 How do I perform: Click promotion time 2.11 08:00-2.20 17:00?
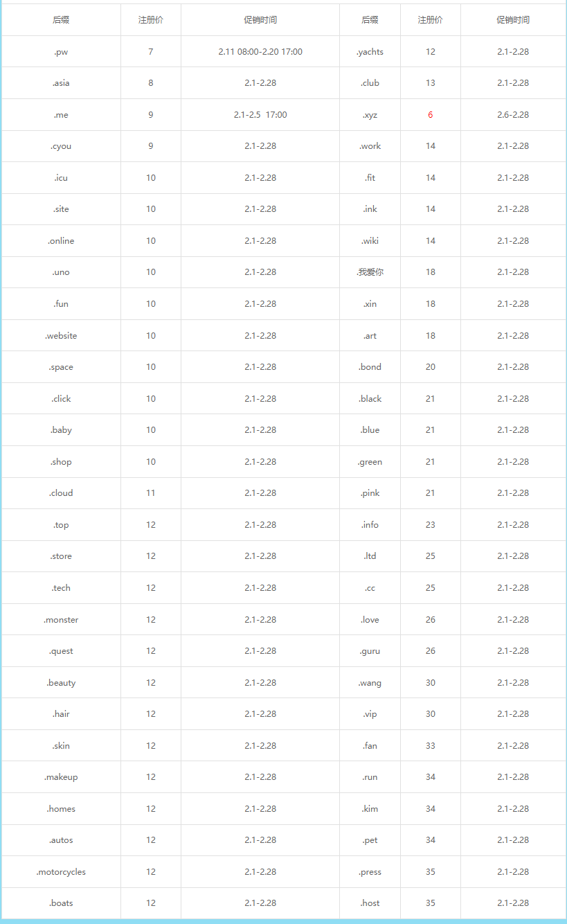point(260,52)
